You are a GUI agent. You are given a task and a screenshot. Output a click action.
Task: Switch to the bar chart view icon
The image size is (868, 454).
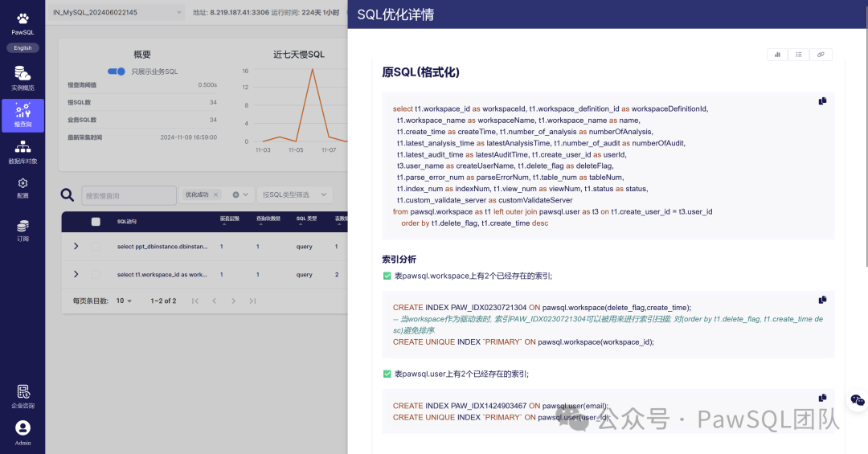(777, 55)
